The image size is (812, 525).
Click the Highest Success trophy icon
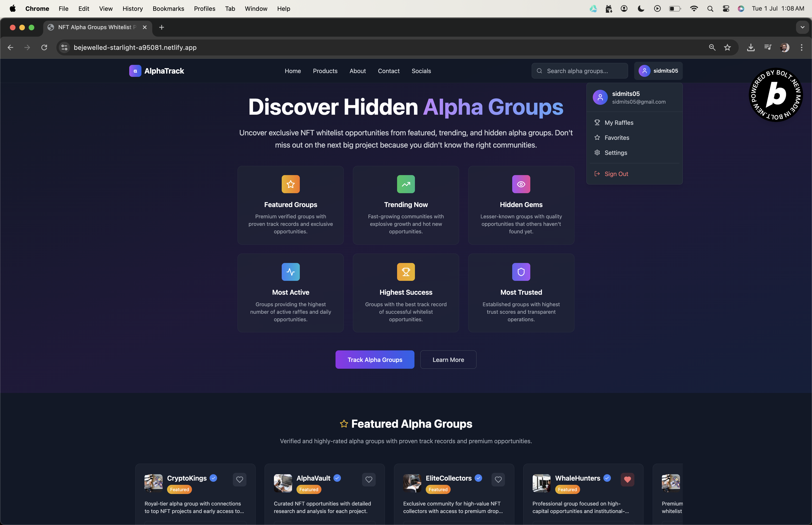tap(406, 272)
